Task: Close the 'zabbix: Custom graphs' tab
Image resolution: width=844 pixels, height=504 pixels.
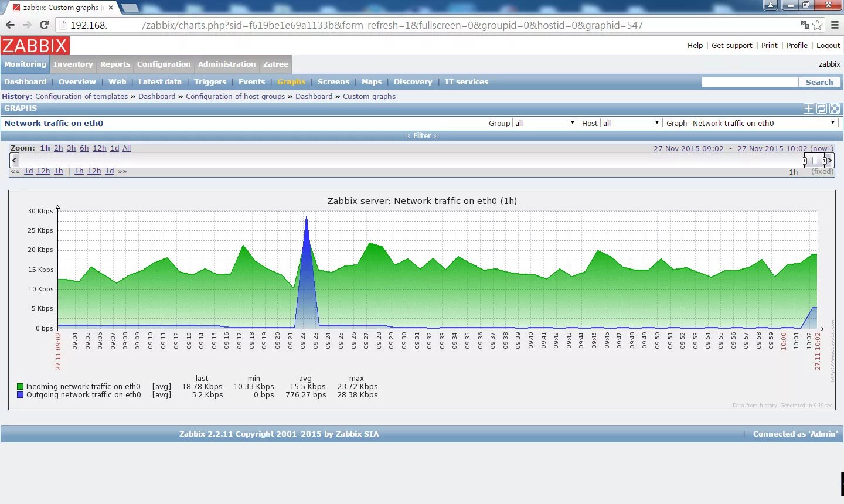Action: point(111,8)
